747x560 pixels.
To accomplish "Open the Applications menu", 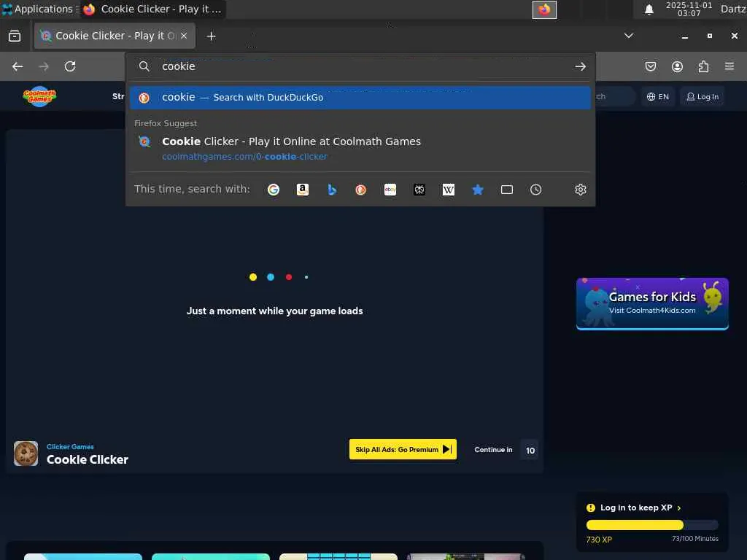I will pyautogui.click(x=39, y=9).
